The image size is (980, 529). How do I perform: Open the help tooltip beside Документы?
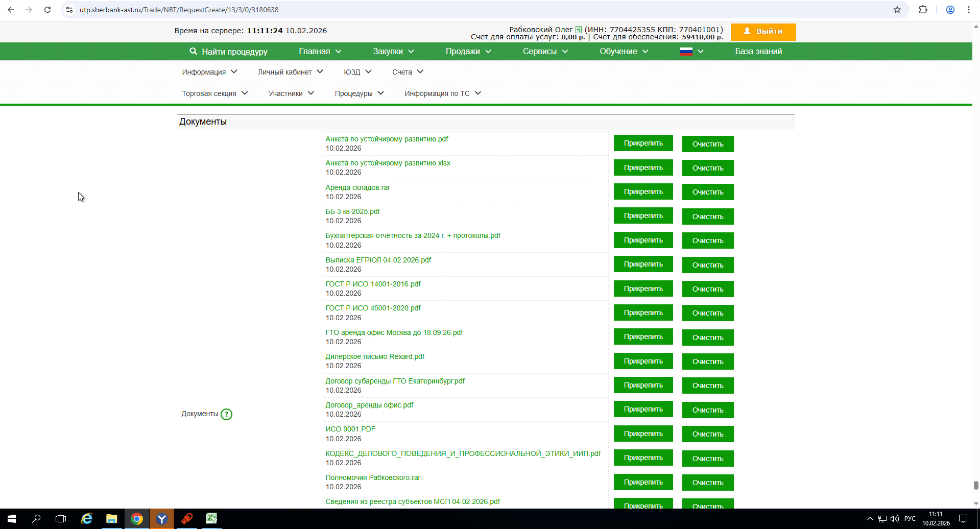point(226,414)
